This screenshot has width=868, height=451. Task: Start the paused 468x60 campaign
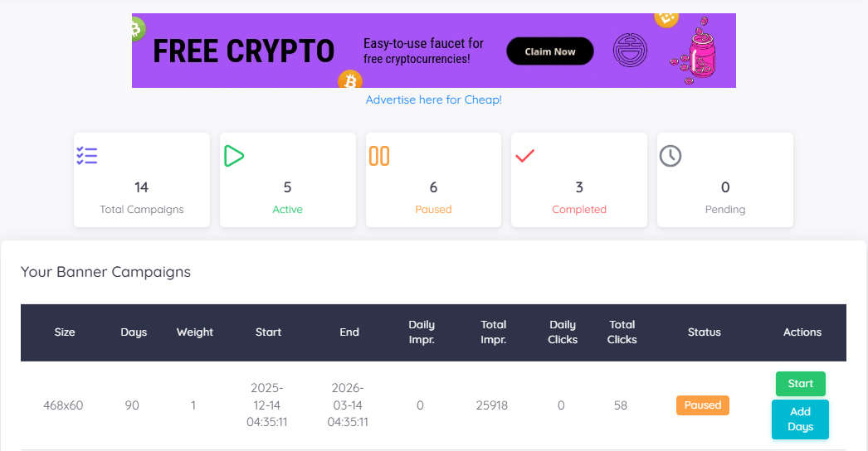click(x=800, y=384)
